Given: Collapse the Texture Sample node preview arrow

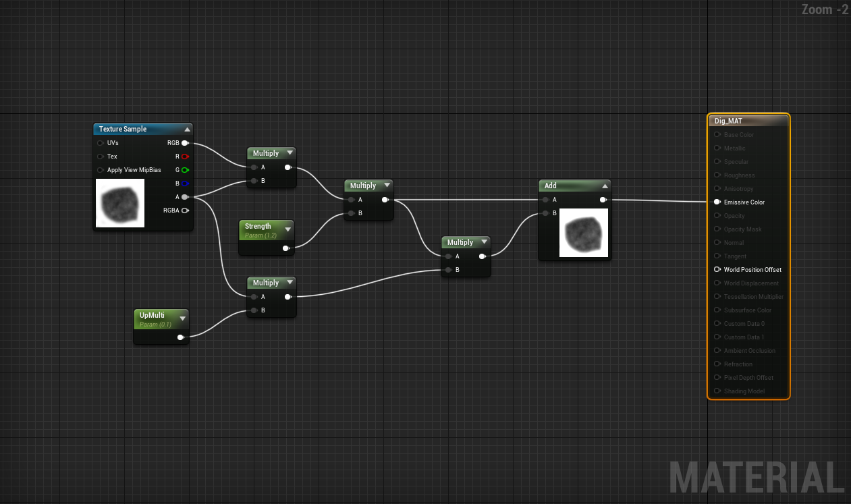Looking at the screenshot, I should coord(187,130).
